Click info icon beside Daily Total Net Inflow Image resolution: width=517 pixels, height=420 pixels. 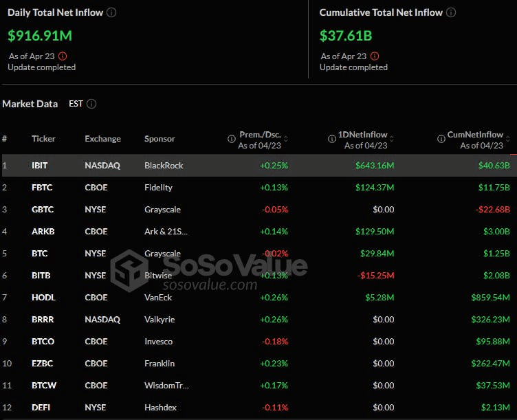coord(111,12)
